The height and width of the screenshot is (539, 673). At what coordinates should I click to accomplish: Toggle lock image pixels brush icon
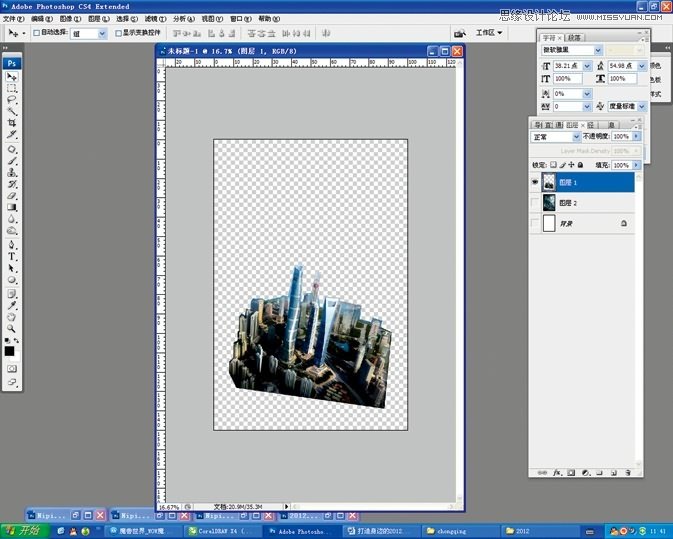[x=563, y=165]
